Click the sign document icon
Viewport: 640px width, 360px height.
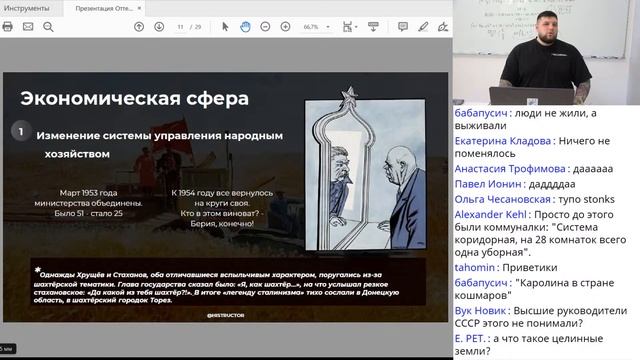click(443, 27)
